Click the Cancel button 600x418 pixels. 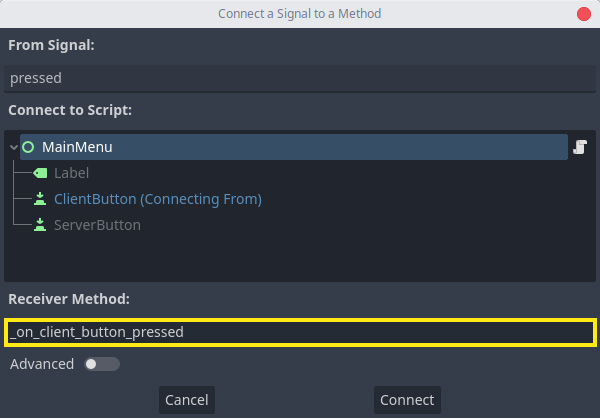pyautogui.click(x=187, y=400)
